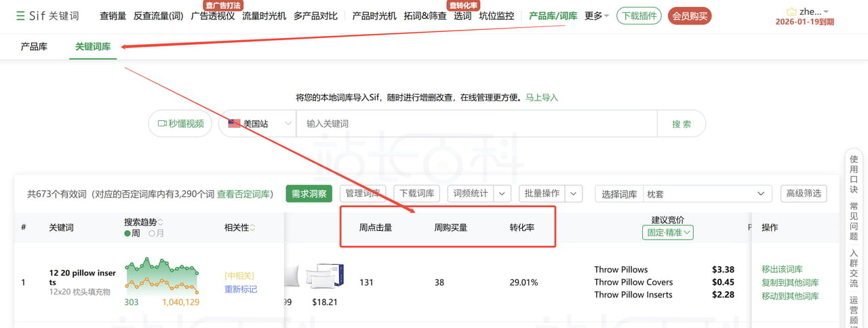This screenshot has width=868, height=328.
Task: Open the 查销量 menu item
Action: [x=113, y=16]
